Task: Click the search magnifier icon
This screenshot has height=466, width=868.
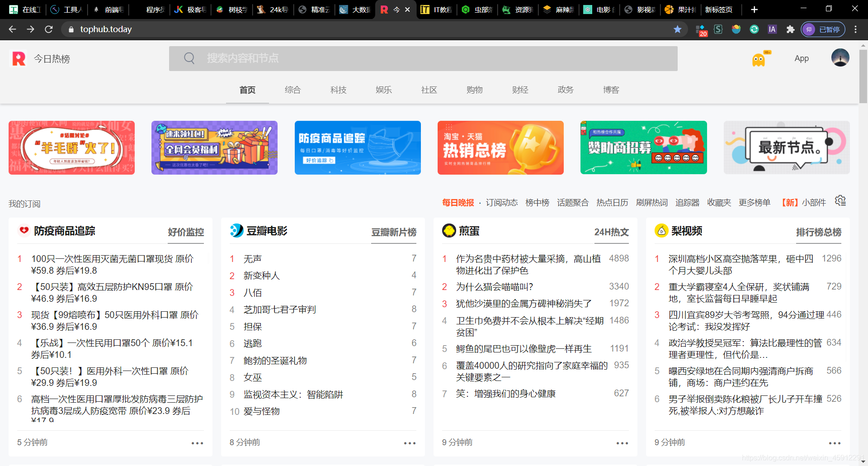Action: click(x=189, y=58)
